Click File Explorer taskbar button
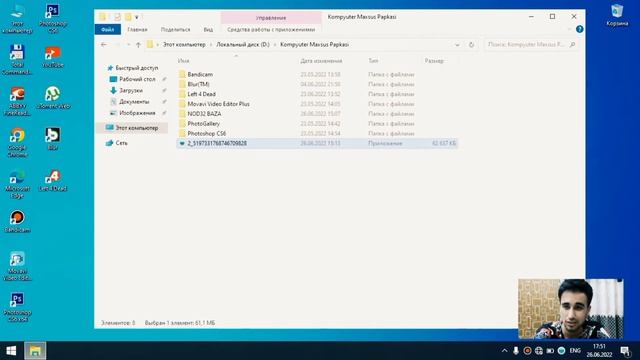 (35, 351)
